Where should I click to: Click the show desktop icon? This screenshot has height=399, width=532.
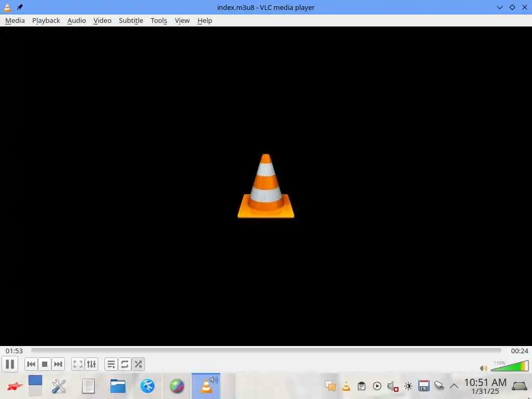pos(520,386)
